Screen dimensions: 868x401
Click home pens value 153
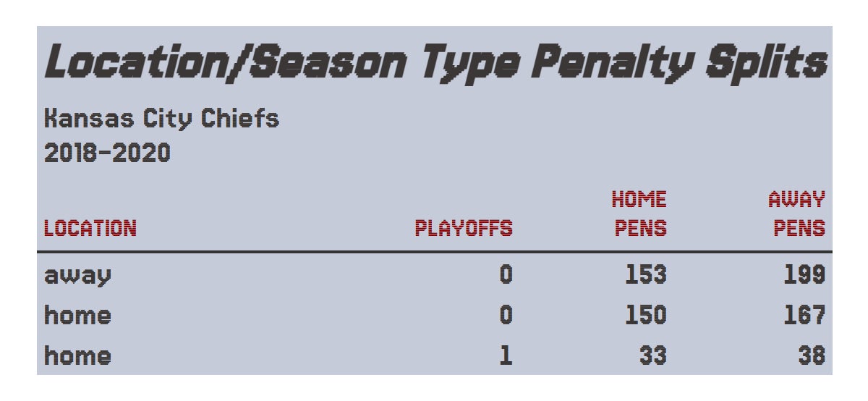coord(645,275)
